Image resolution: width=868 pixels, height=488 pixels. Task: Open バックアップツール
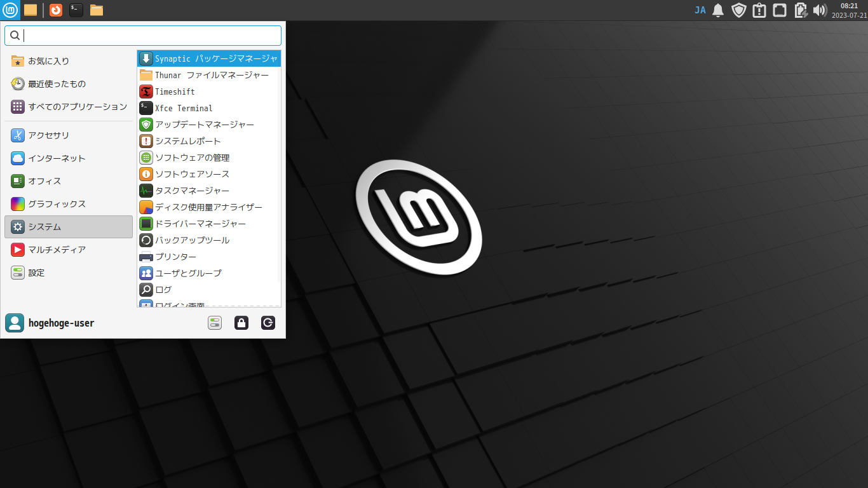pyautogui.click(x=209, y=240)
